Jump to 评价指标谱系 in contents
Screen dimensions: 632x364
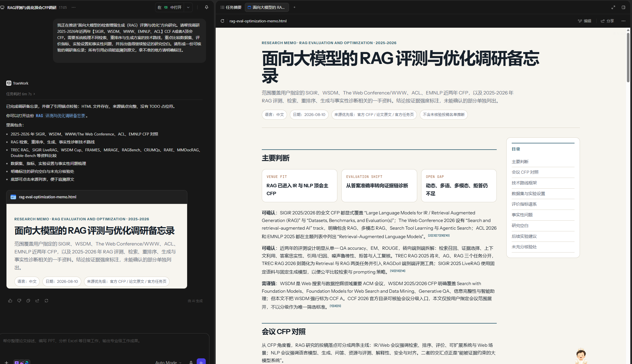click(x=524, y=204)
